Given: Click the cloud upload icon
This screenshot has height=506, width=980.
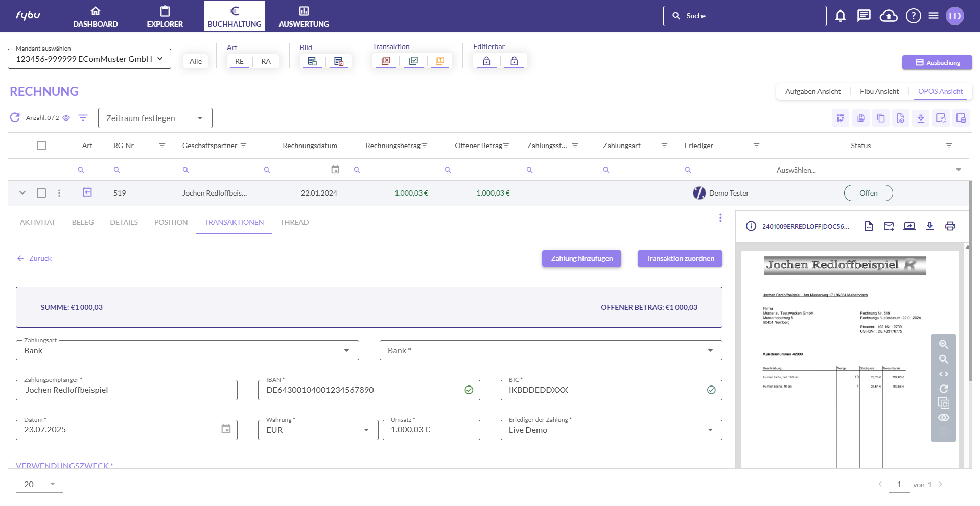Looking at the screenshot, I should pyautogui.click(x=889, y=16).
